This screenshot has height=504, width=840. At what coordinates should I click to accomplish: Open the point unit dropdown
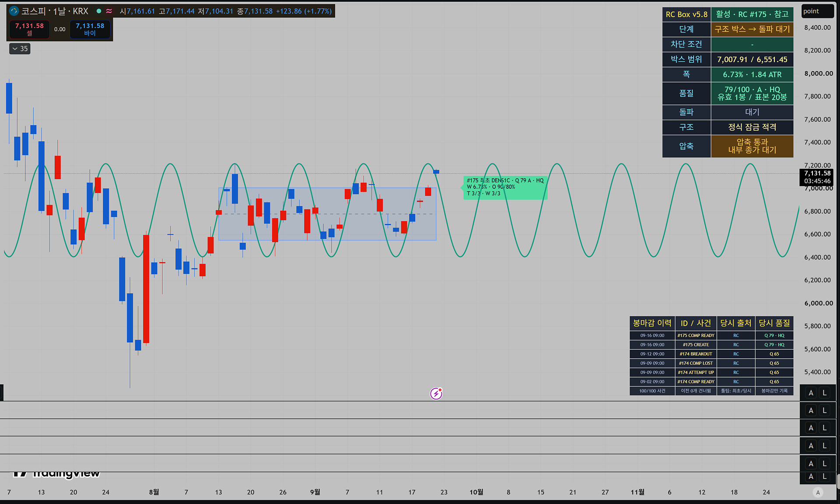tap(817, 11)
